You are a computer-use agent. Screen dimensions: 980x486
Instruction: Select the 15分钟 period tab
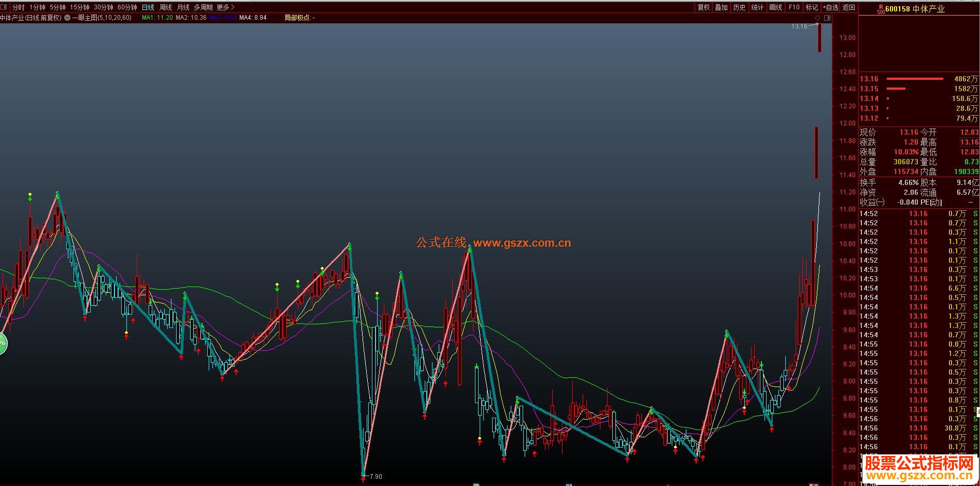tap(80, 7)
